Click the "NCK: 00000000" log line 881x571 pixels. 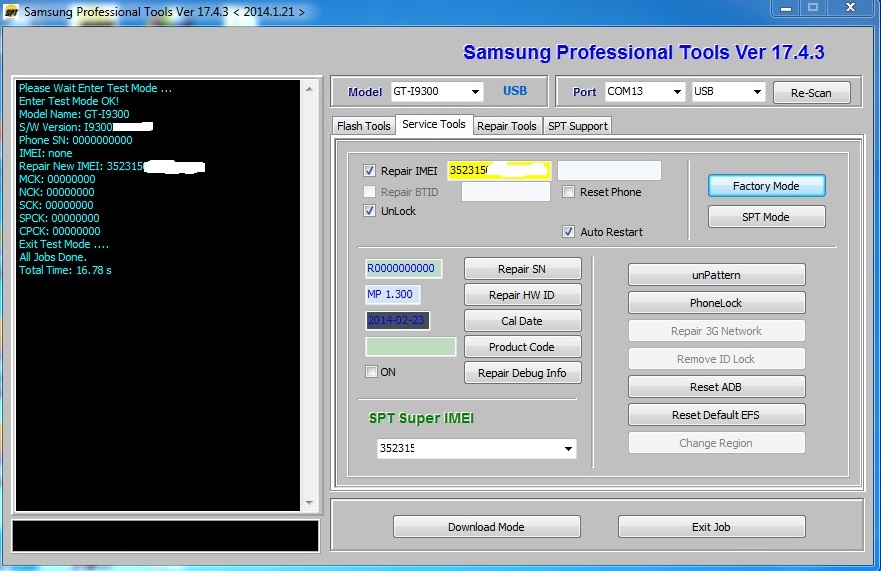(x=56, y=192)
